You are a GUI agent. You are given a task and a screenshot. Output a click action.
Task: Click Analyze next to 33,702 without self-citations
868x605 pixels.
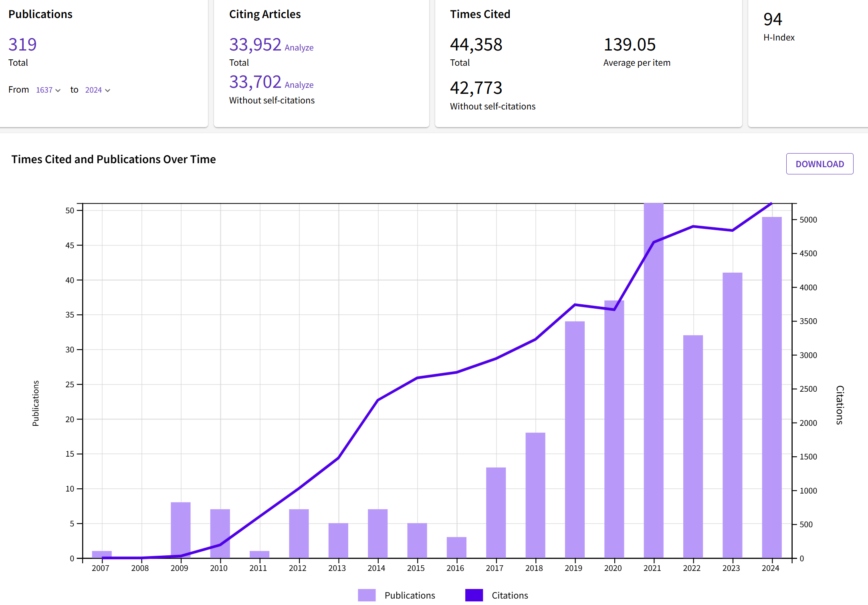point(299,85)
